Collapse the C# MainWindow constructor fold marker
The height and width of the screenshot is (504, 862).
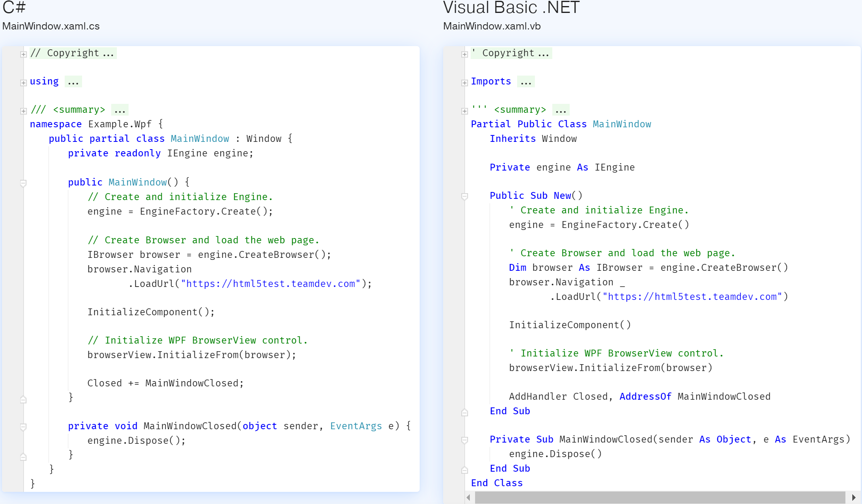point(23,183)
